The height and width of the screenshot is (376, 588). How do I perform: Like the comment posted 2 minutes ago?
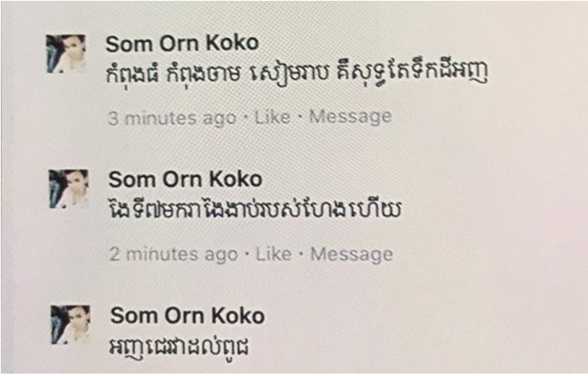point(273,254)
